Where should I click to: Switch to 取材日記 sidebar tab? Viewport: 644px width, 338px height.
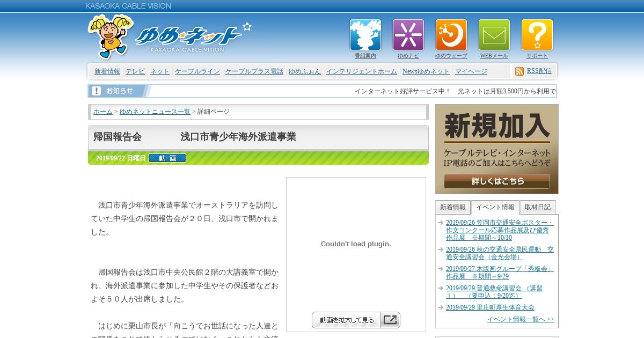tap(538, 207)
